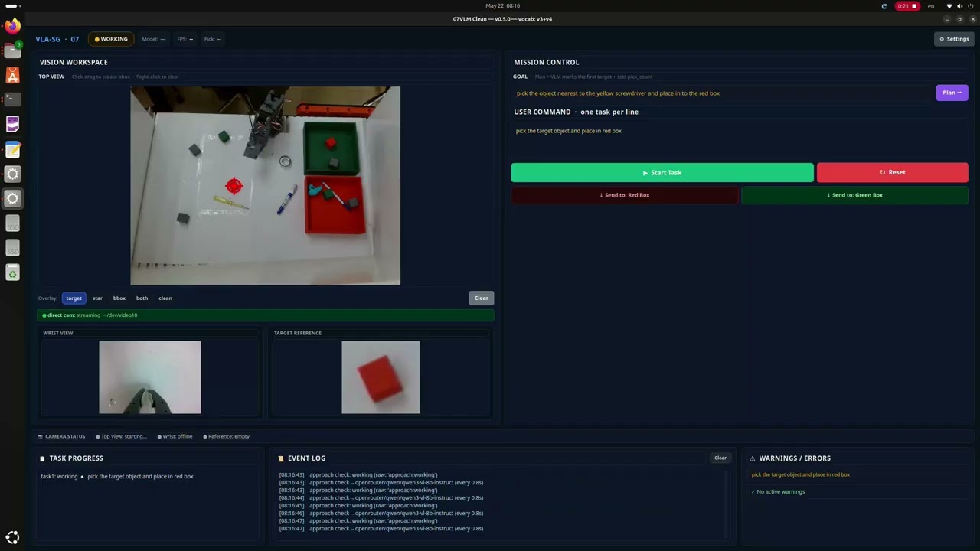Click the update indicator in the top bar

pyautogui.click(x=884, y=6)
